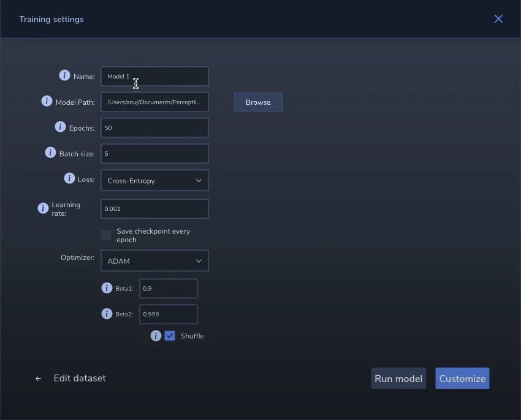Uncheck the Shuffle checkbox

tap(170, 335)
